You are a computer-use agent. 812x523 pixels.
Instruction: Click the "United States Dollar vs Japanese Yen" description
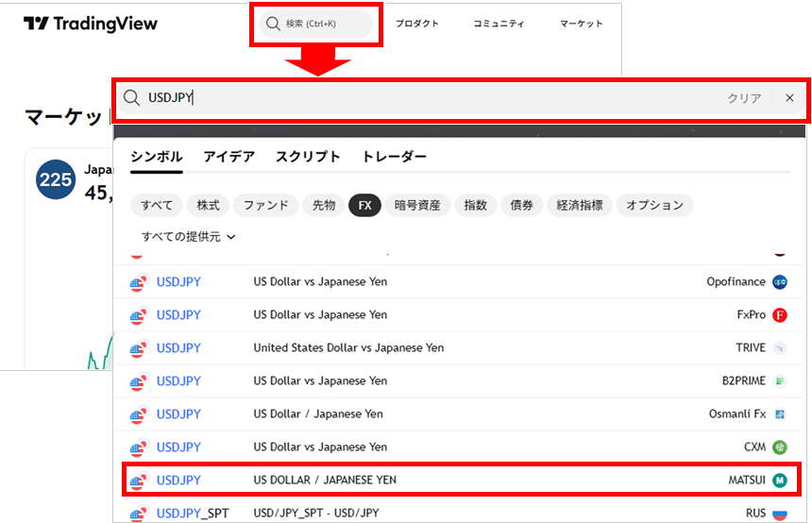348,348
